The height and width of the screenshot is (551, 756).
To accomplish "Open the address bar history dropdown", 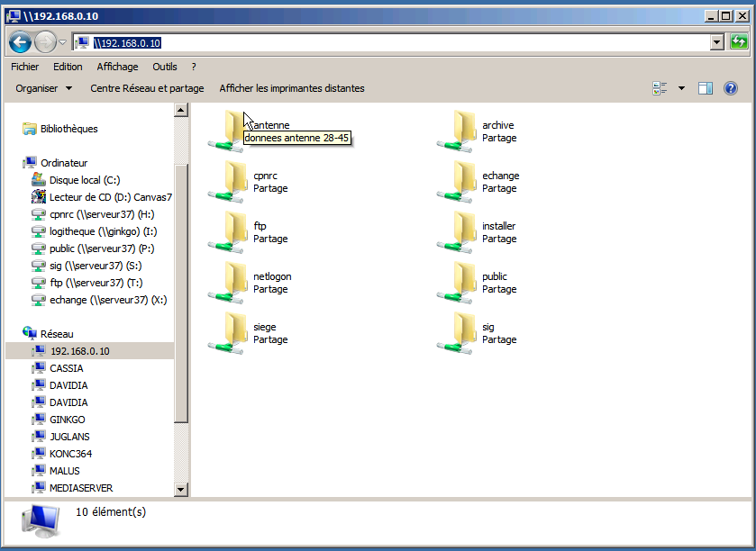I will pos(716,42).
